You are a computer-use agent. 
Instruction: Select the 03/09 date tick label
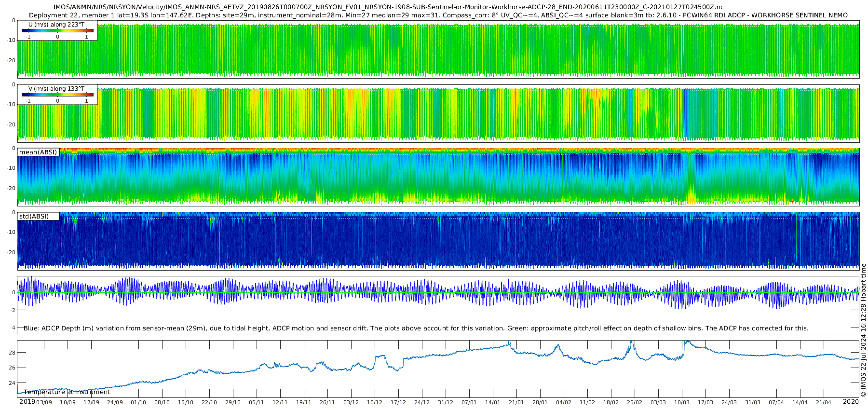click(x=44, y=403)
